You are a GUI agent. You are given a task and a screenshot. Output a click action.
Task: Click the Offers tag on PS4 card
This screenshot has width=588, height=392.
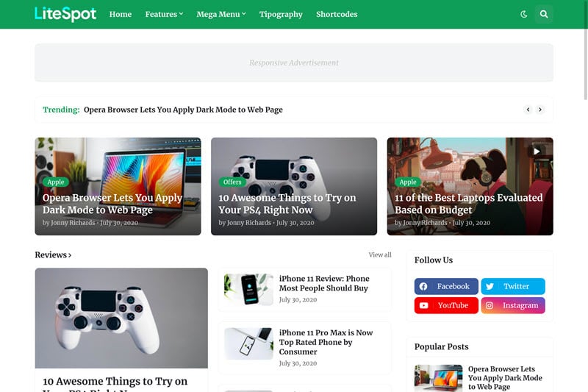point(232,182)
